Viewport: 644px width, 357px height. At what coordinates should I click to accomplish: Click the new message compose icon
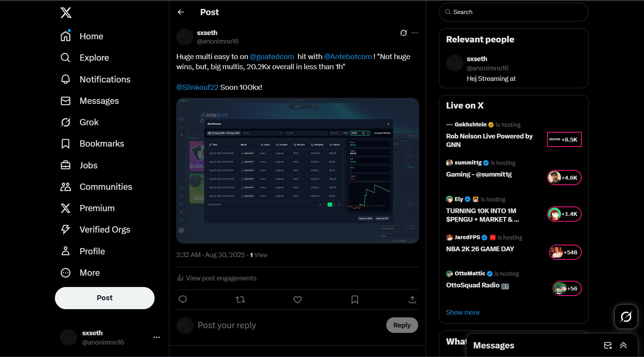[608, 345]
